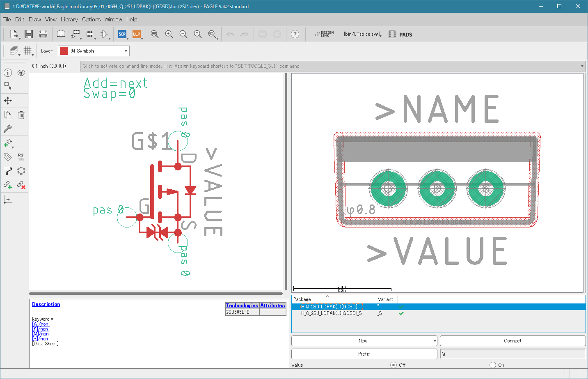Run a script with SCR icon
The width and height of the screenshot is (588, 379).
122,34
